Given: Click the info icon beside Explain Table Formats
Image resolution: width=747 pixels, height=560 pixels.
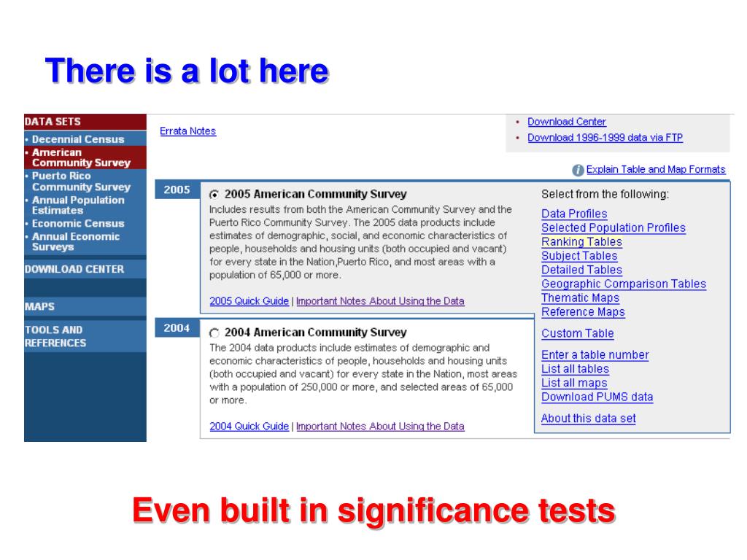Looking at the screenshot, I should coord(578,170).
